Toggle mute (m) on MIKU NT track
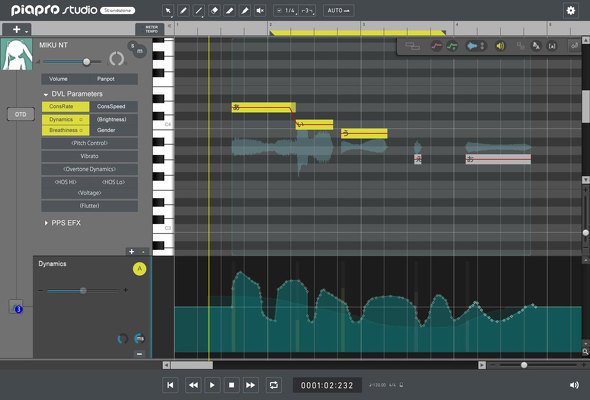The height and width of the screenshot is (400, 590). [x=140, y=52]
